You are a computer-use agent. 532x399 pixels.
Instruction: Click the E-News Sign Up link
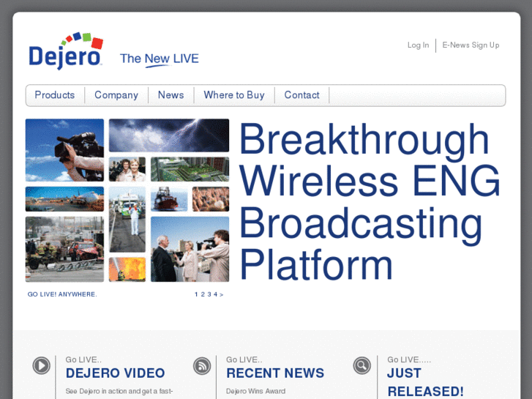[x=471, y=45]
